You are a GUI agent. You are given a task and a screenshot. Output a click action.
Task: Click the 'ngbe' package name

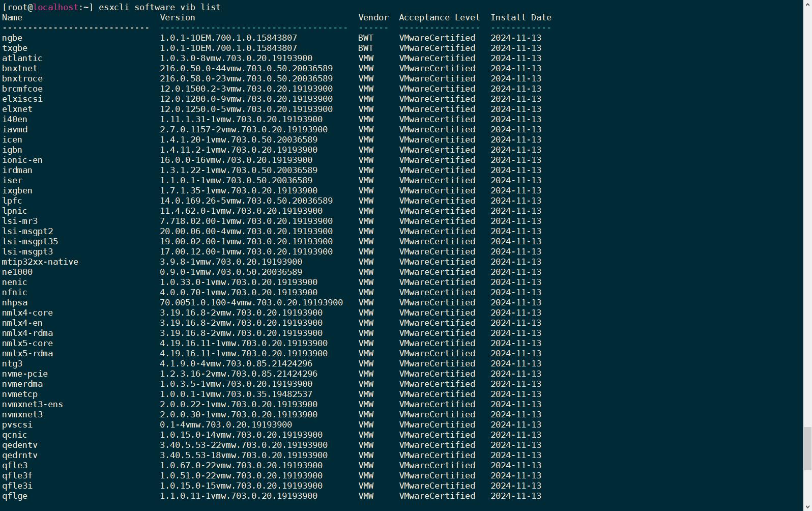[x=12, y=38]
